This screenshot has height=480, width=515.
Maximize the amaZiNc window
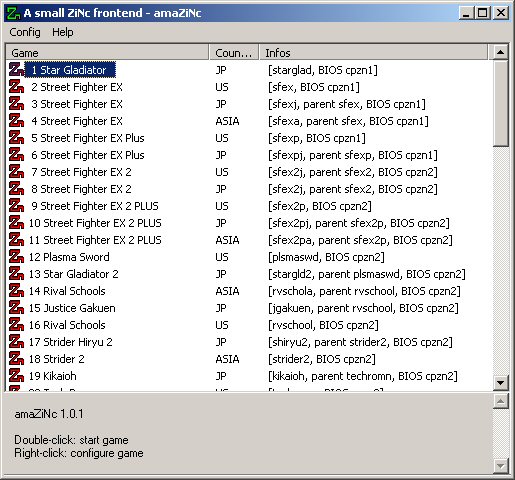[482, 13]
